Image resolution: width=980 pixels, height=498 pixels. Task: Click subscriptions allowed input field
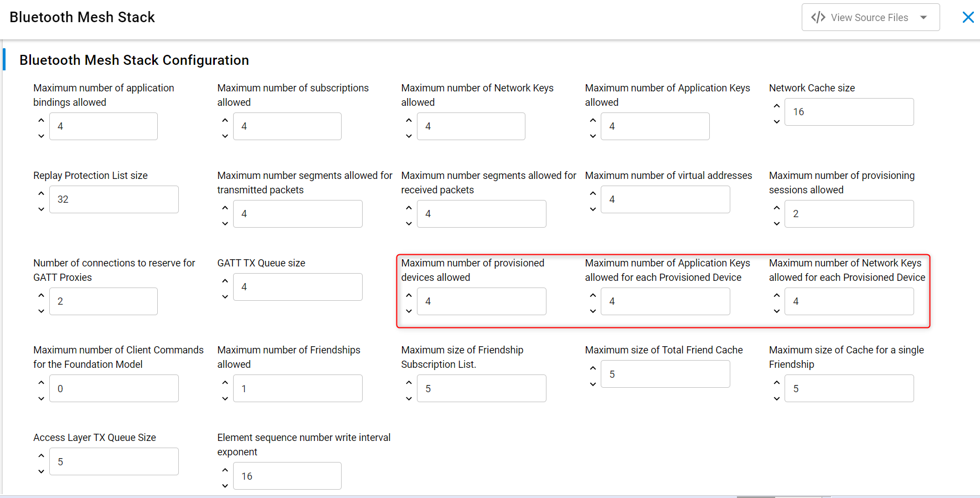click(287, 126)
